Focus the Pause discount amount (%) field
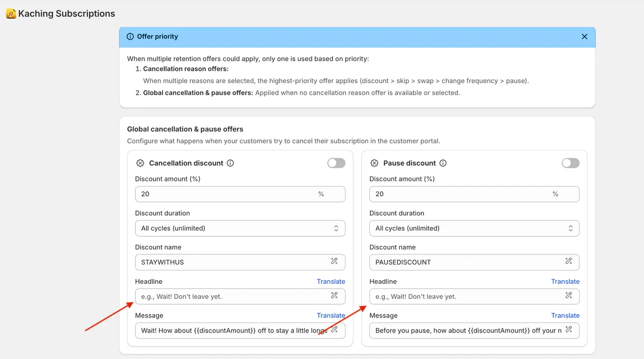The height and width of the screenshot is (359, 644). click(474, 194)
